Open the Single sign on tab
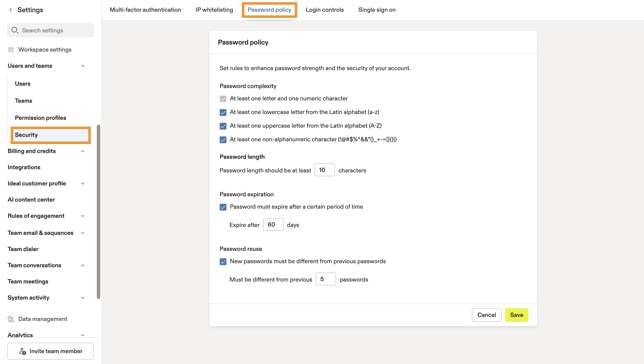 (377, 10)
